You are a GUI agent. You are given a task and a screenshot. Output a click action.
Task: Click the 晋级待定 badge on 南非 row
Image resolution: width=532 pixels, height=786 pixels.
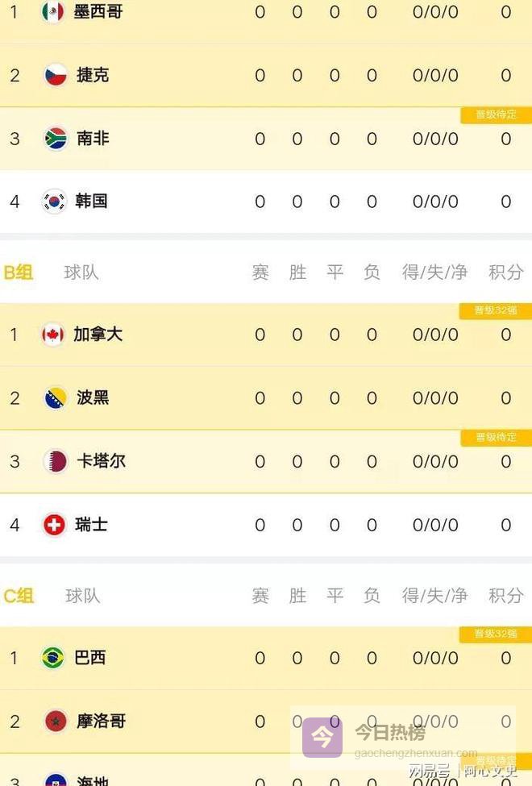(x=496, y=115)
